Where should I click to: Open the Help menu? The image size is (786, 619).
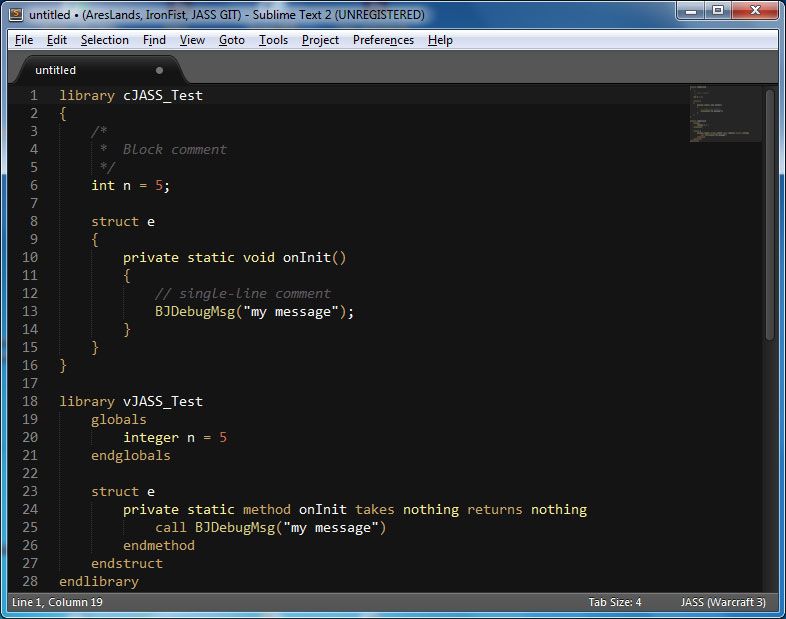tap(440, 40)
